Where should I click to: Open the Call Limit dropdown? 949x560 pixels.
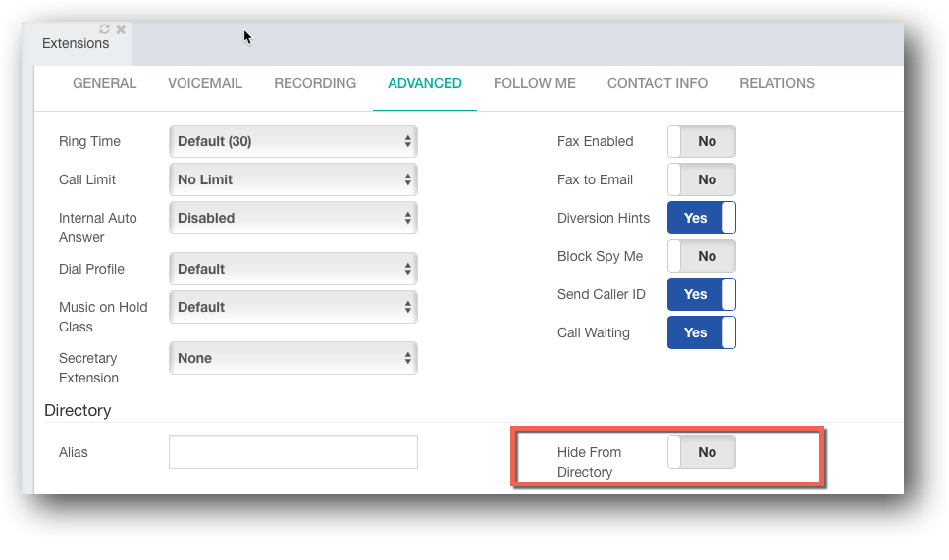pyautogui.click(x=293, y=179)
